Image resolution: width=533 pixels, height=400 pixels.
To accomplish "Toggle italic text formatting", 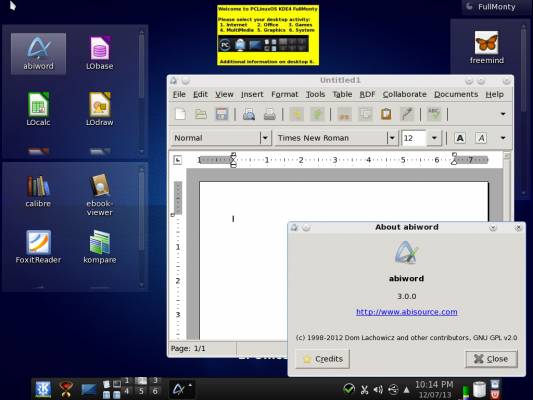I will tap(481, 138).
